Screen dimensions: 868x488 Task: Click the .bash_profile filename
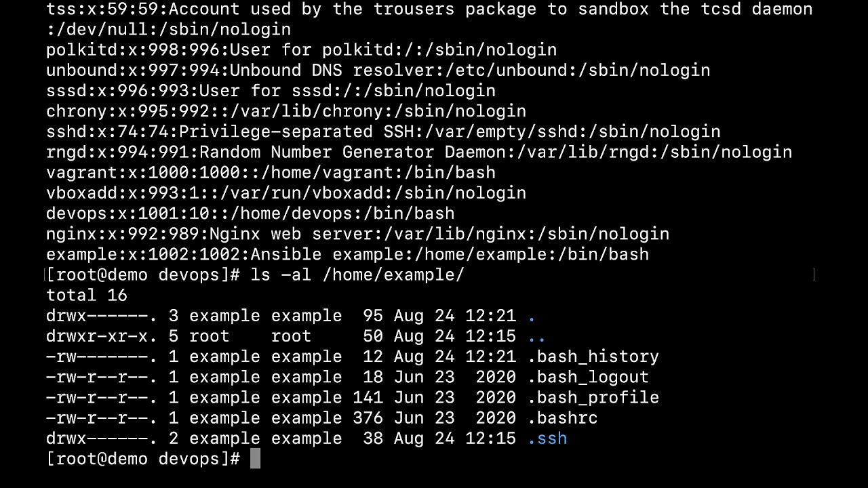(x=593, y=398)
